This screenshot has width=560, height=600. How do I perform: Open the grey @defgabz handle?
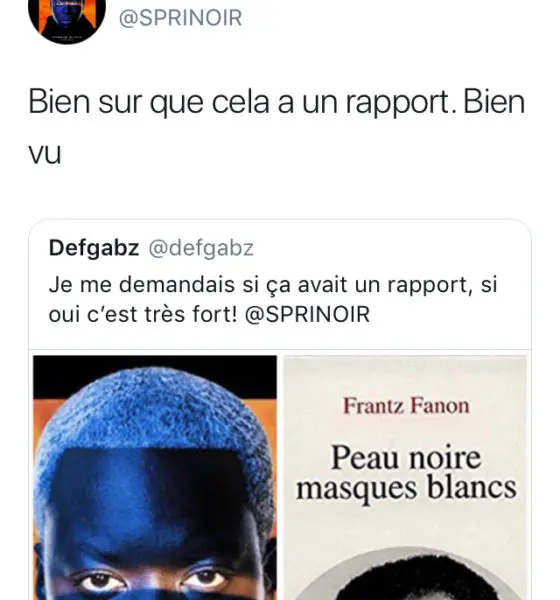click(x=201, y=249)
